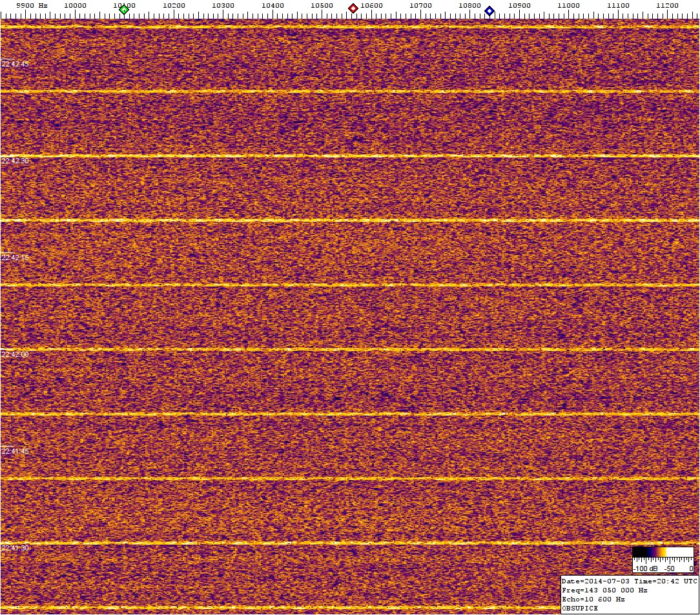Select the 22:42:30 timestamp

[x=15, y=161]
